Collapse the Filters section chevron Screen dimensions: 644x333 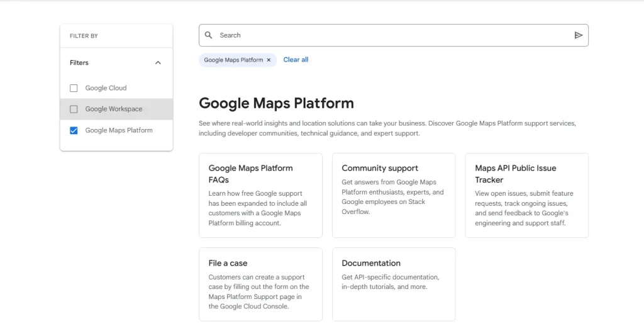(158, 63)
